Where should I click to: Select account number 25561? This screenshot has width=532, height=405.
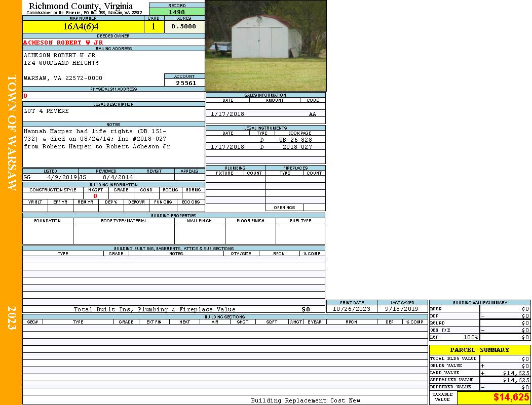tap(186, 83)
